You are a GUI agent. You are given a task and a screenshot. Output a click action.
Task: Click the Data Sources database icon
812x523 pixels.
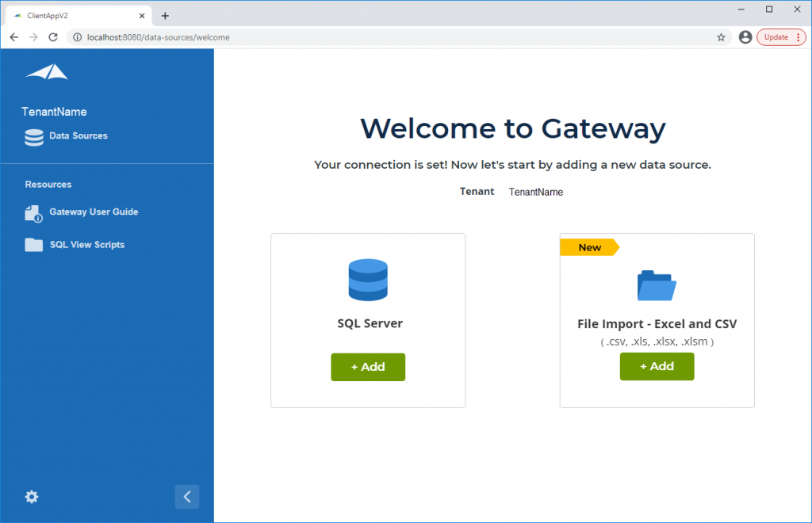click(34, 137)
